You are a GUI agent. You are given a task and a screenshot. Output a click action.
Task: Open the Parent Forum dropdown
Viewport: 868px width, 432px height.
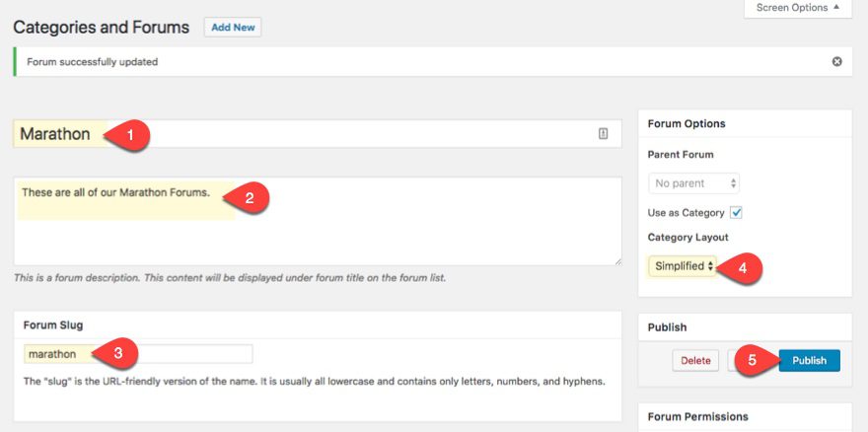click(693, 183)
